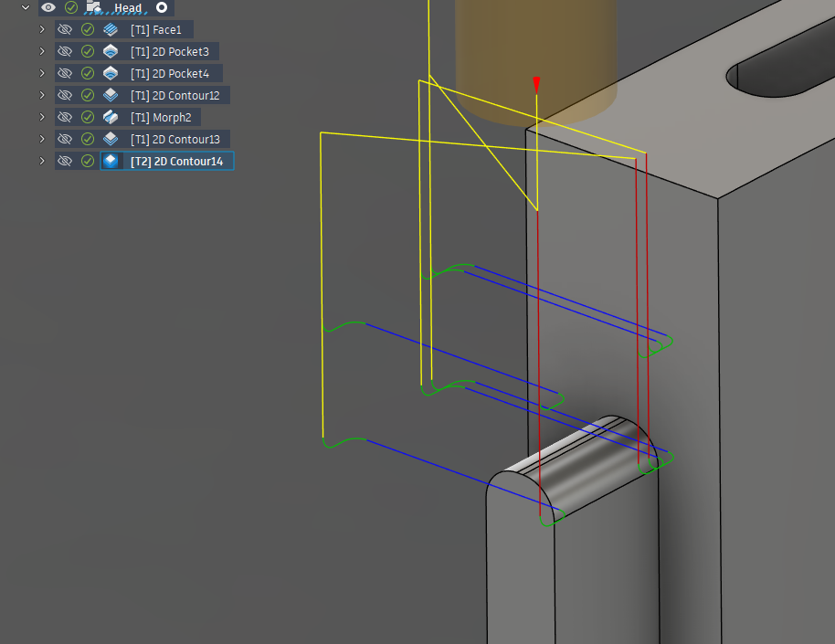Click the valid checkmark next to 2D Contour12
Viewport: 835px width, 644px height.
88,95
